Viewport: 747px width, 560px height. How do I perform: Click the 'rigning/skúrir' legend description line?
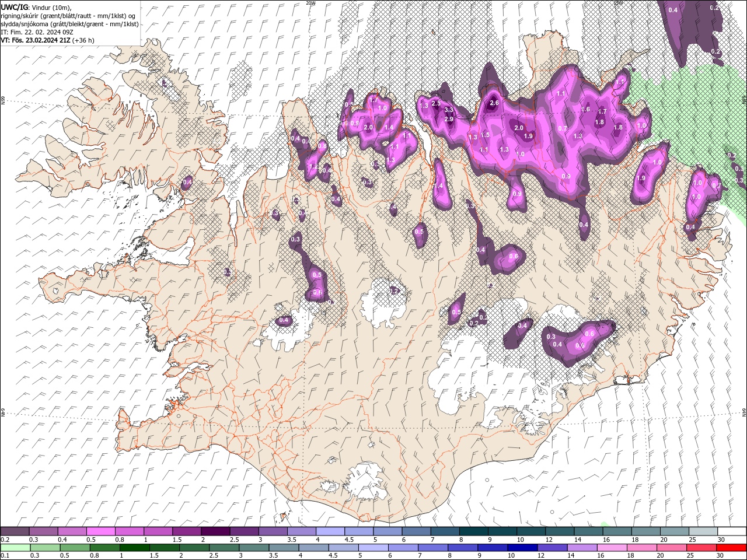pyautogui.click(x=69, y=16)
